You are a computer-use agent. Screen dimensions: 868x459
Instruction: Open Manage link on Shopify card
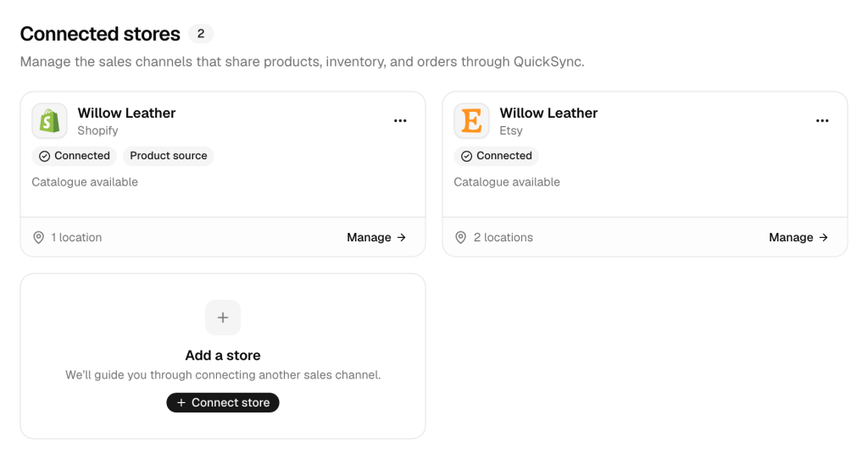(x=376, y=237)
